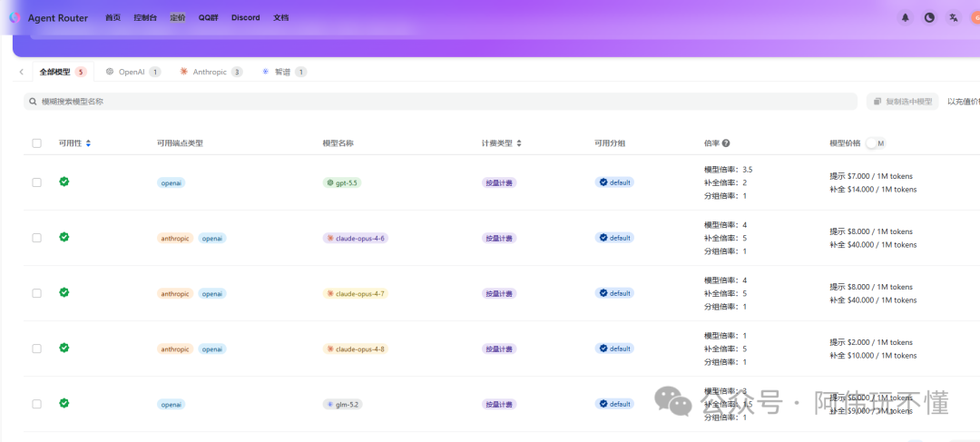Click the 可用分组 column header
Image resolution: width=980 pixels, height=442 pixels.
(610, 143)
